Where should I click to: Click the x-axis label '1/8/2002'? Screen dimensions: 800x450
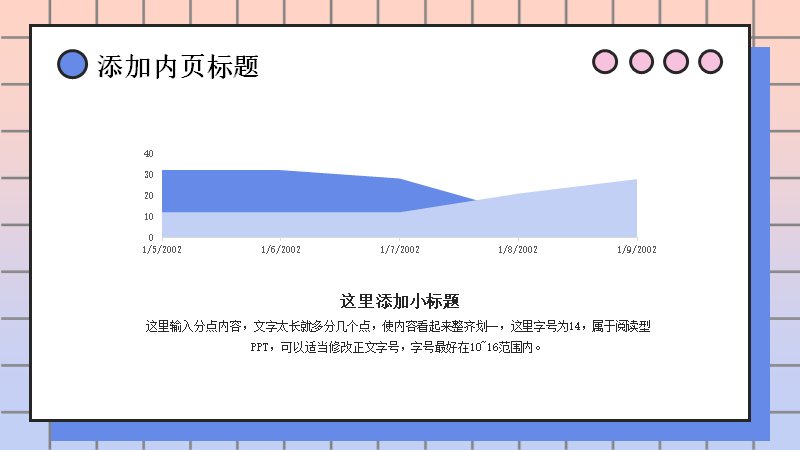tap(518, 249)
